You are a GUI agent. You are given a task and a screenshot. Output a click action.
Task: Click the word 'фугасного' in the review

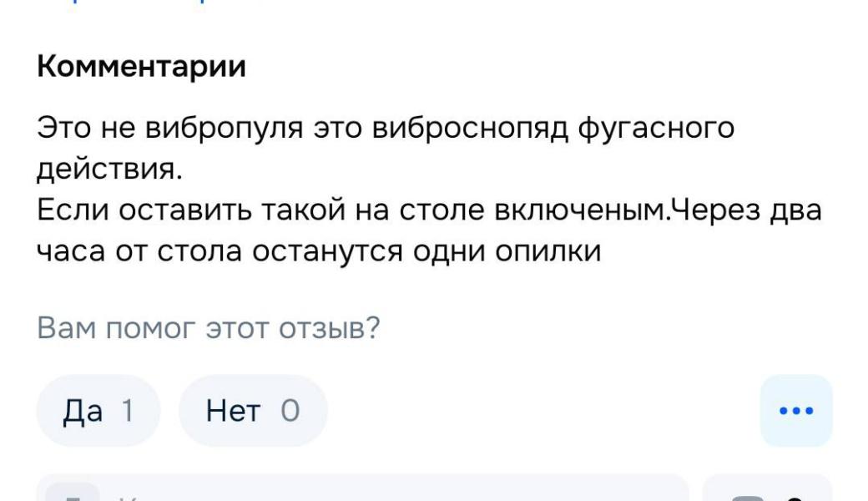(x=656, y=129)
